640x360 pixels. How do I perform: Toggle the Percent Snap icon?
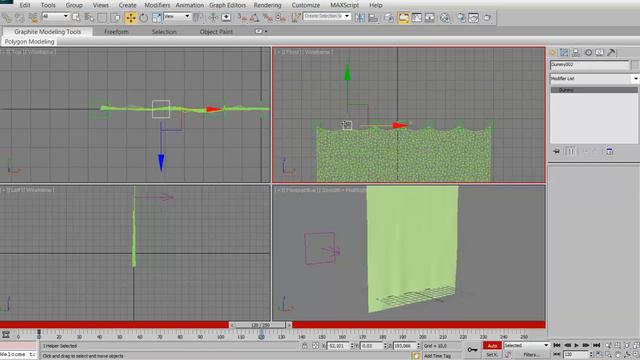pos(268,18)
